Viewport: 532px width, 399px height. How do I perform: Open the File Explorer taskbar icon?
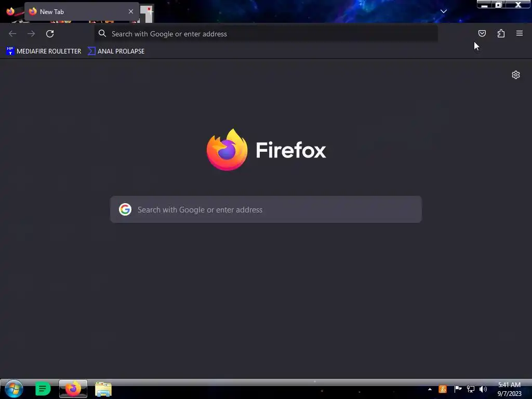103,389
